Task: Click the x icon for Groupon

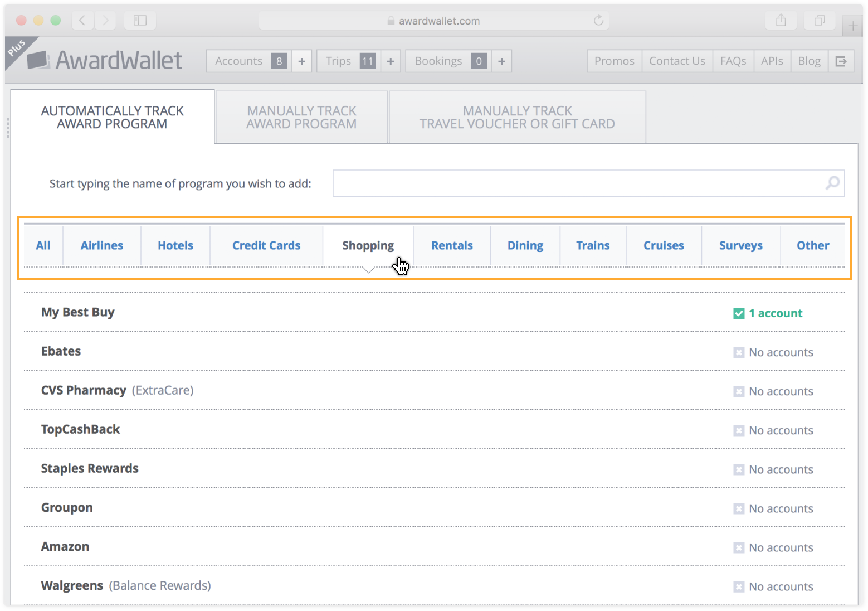Action: point(739,508)
